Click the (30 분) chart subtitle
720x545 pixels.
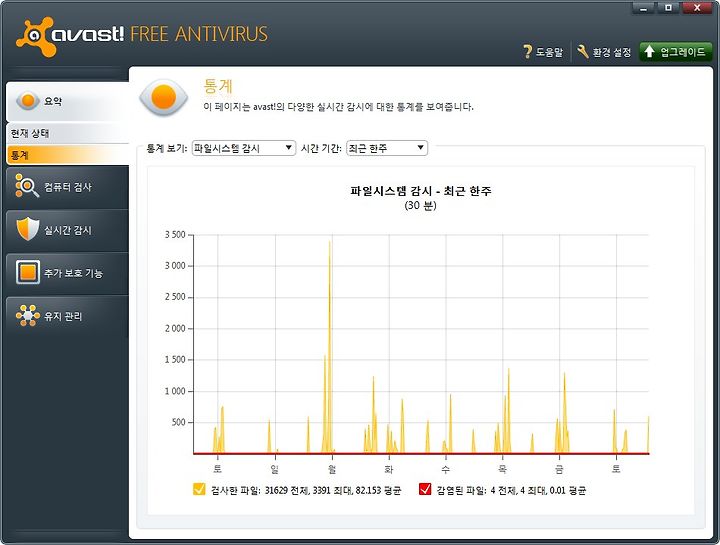click(420, 205)
